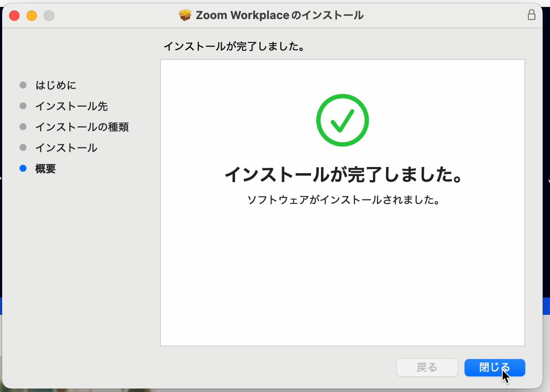Click the gray bullet next to はじめに
The image size is (550, 392).
(23, 85)
